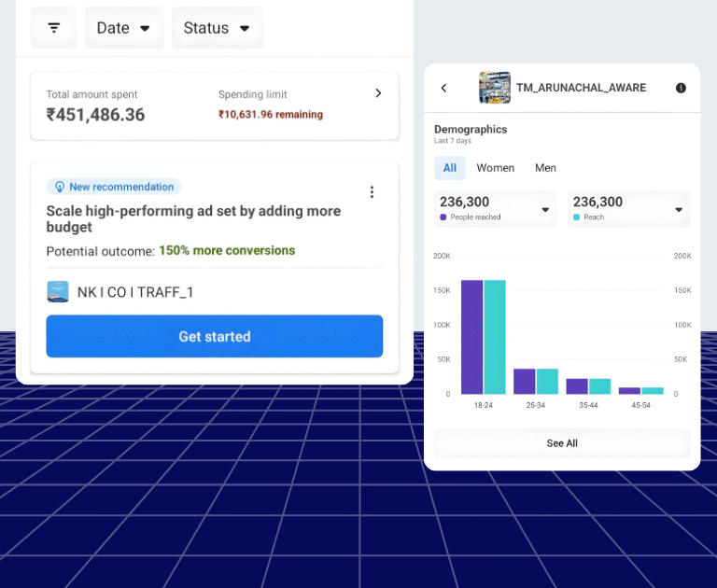Image resolution: width=717 pixels, height=588 pixels.
Task: Click the TM_ARUNACHAL_AWARE campaign thumbnail
Action: [x=495, y=88]
